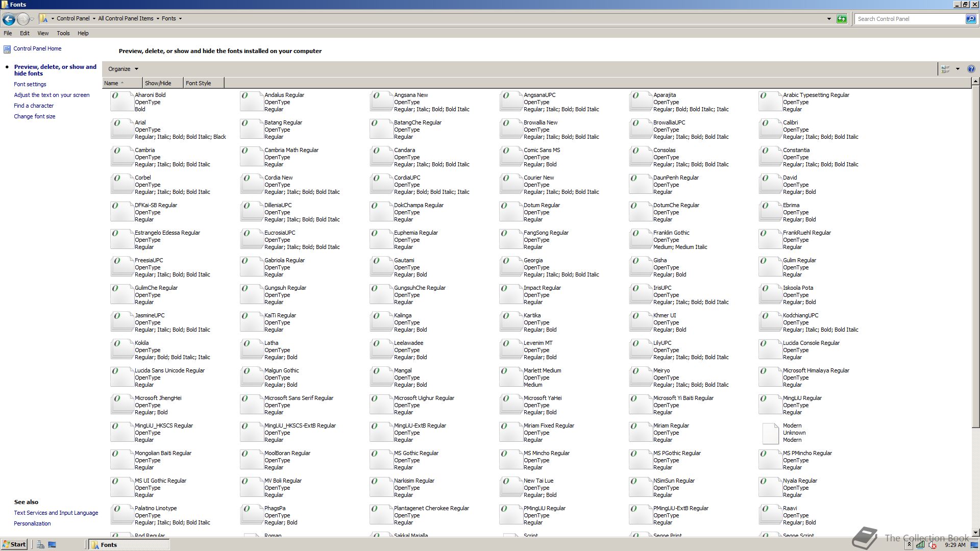The height and width of the screenshot is (551, 980).
Task: Open the address bar history dropdown
Action: click(x=829, y=19)
